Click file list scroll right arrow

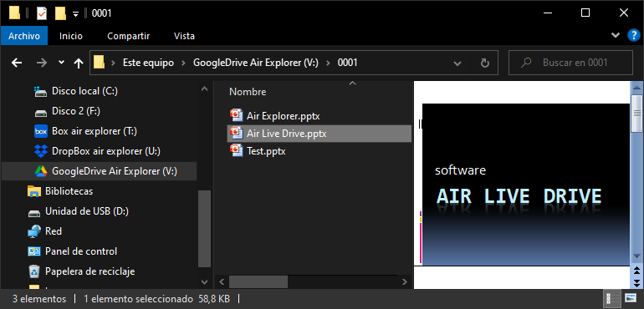click(x=405, y=282)
